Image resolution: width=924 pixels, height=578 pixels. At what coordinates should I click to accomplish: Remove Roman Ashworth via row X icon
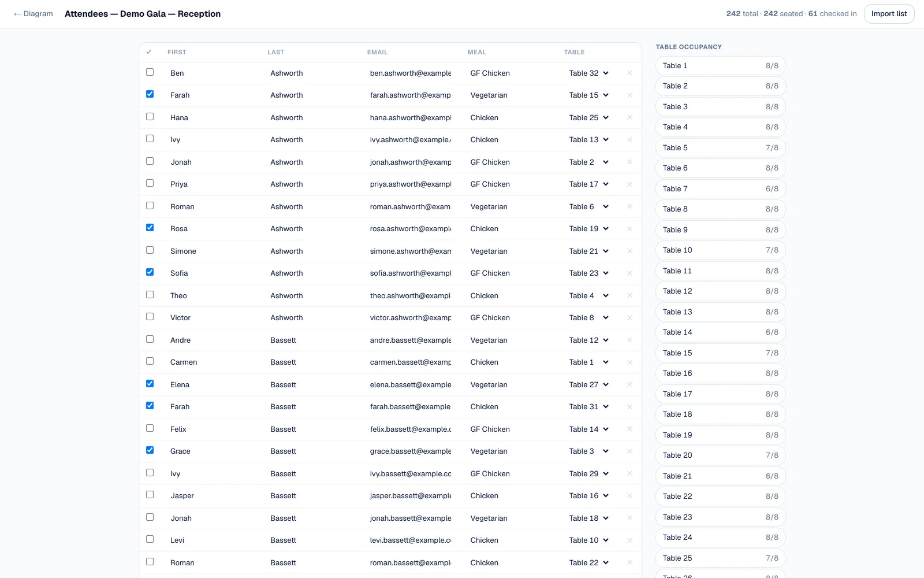629,207
